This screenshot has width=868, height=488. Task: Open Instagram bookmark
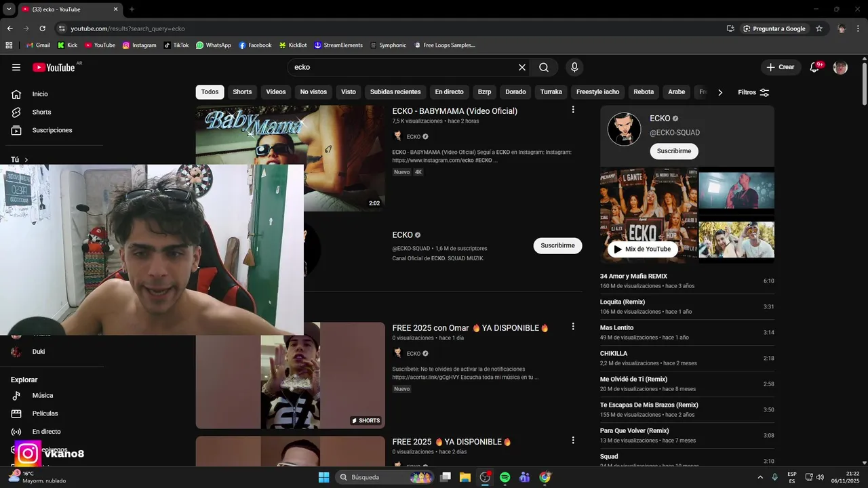(x=139, y=45)
